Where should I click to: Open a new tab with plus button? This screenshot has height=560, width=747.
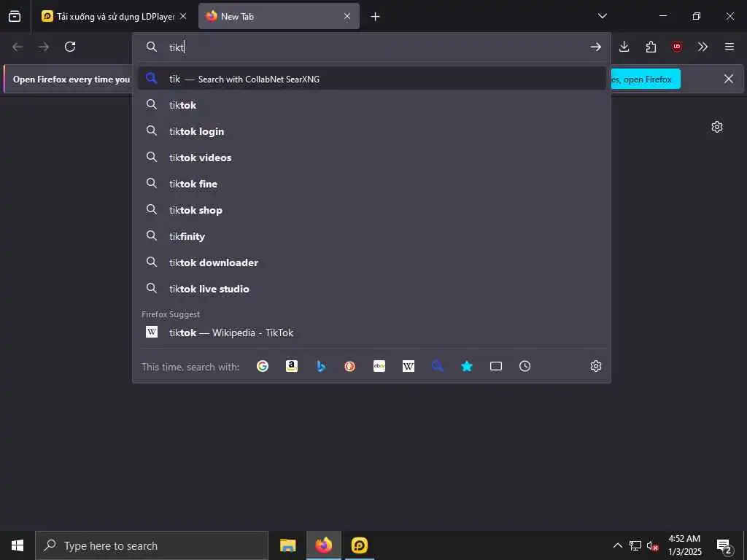376,17
